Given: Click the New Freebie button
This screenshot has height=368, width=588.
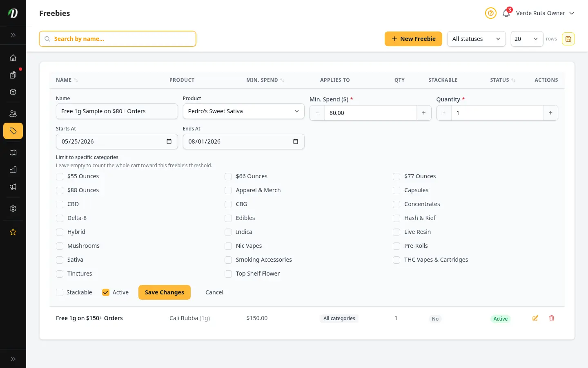Looking at the screenshot, I should point(413,39).
